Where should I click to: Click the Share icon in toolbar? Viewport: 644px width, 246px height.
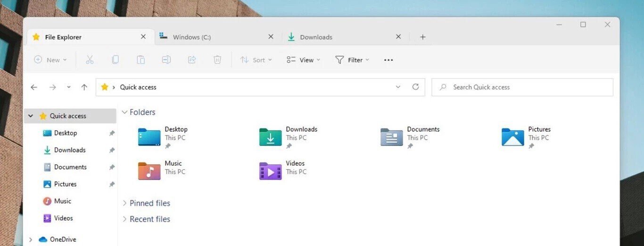[x=192, y=60]
